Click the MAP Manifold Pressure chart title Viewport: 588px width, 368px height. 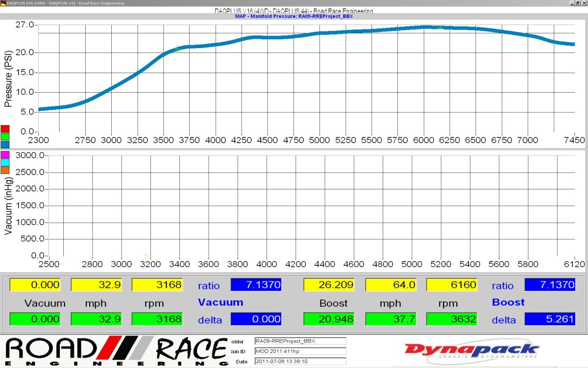(x=294, y=16)
